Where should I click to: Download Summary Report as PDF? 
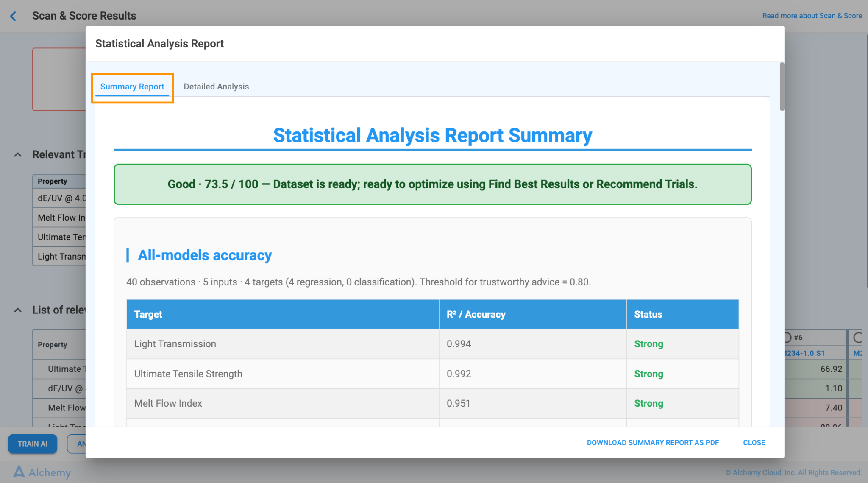[653, 442]
